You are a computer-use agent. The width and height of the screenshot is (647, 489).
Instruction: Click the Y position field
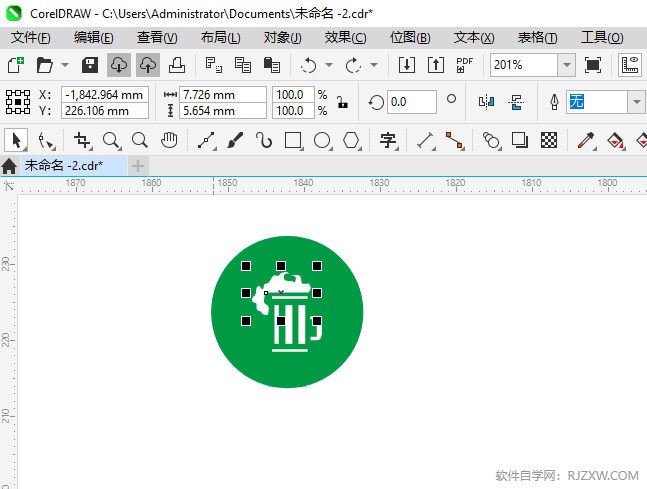coord(105,111)
